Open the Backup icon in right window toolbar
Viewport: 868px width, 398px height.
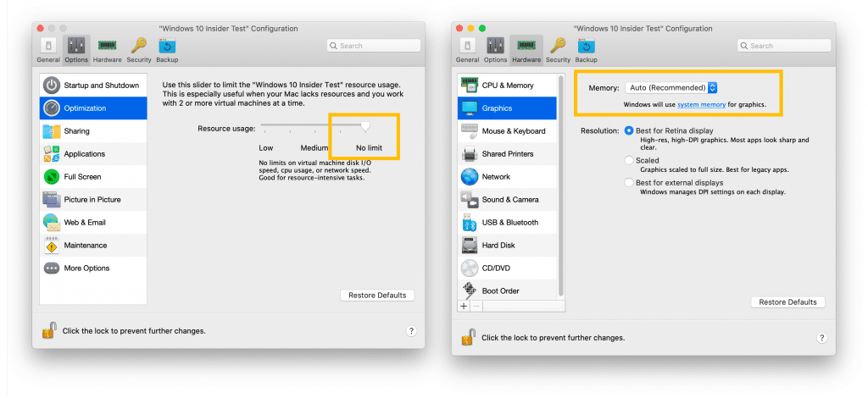[x=586, y=47]
